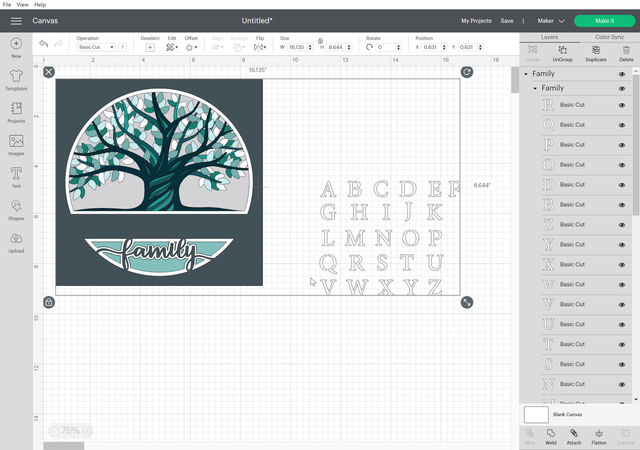
Task: Hide the D letter layer
Action: pyautogui.click(x=622, y=185)
